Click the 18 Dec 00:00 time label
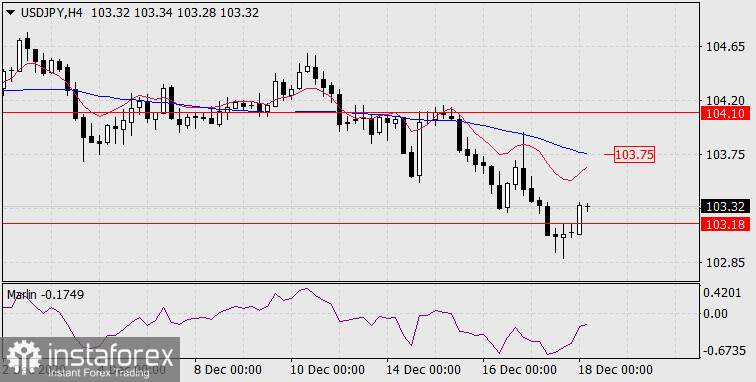The image size is (756, 382). tap(615, 370)
